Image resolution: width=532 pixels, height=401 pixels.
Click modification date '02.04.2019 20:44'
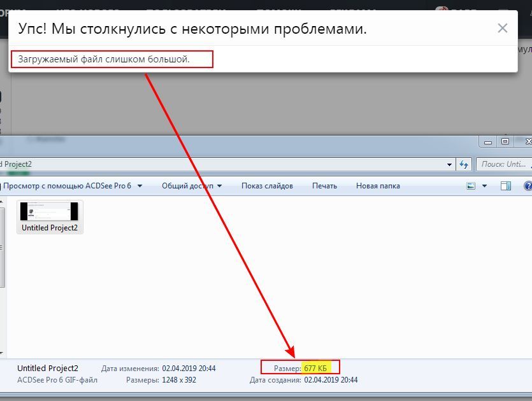pos(189,369)
